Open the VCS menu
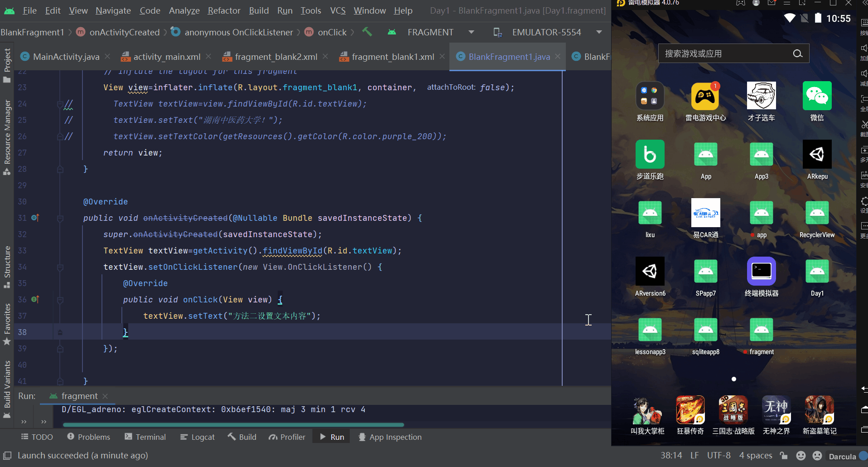The image size is (868, 467). 338,10
